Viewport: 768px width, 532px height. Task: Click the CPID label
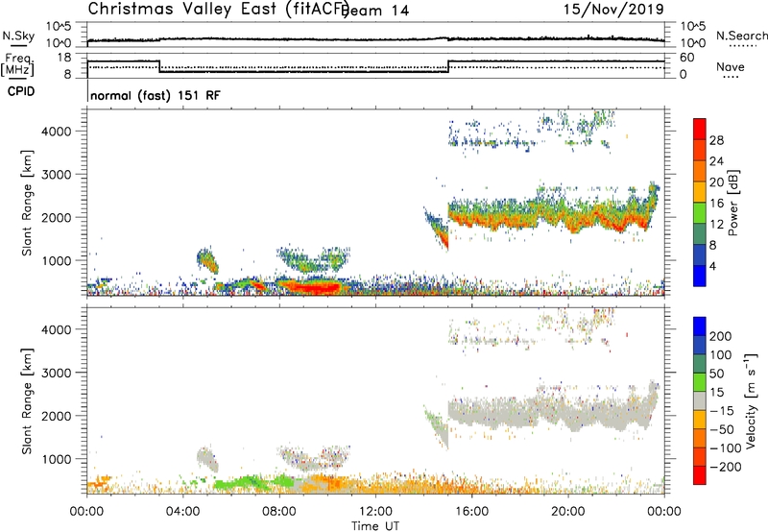tap(21, 91)
